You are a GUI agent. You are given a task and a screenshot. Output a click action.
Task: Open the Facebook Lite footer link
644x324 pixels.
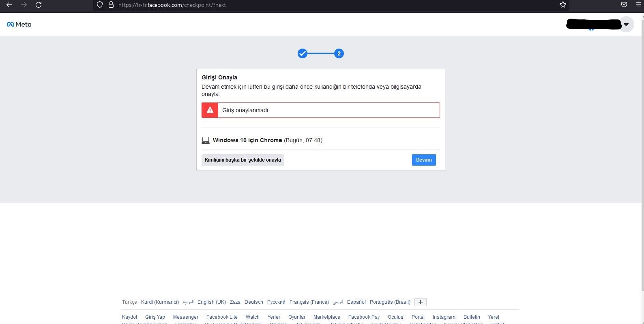click(222, 317)
